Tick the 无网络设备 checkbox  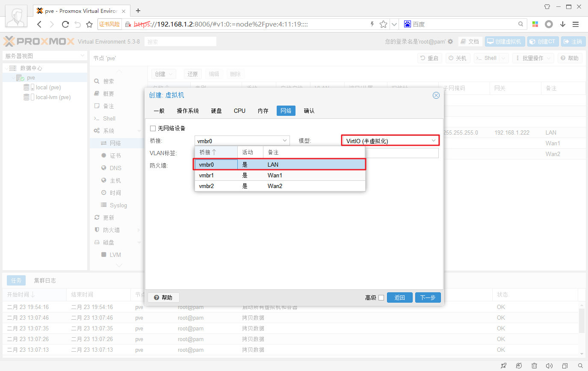153,128
